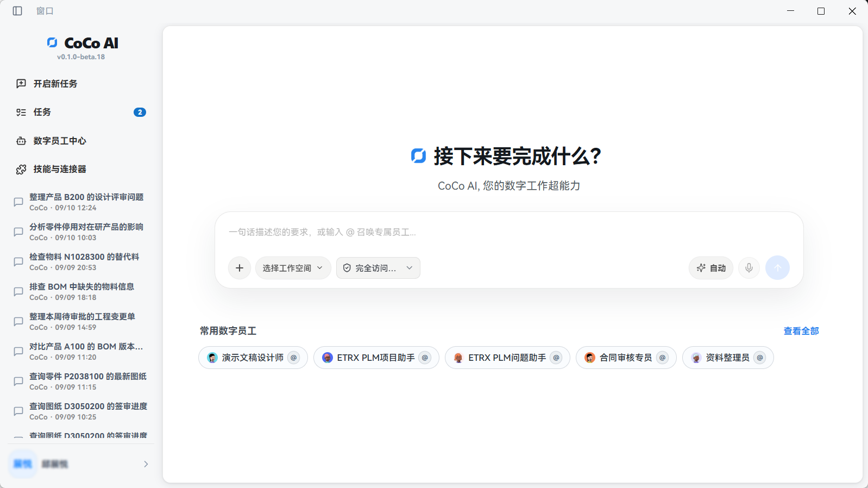Click the @ icon on 合同审核专员

(662, 358)
